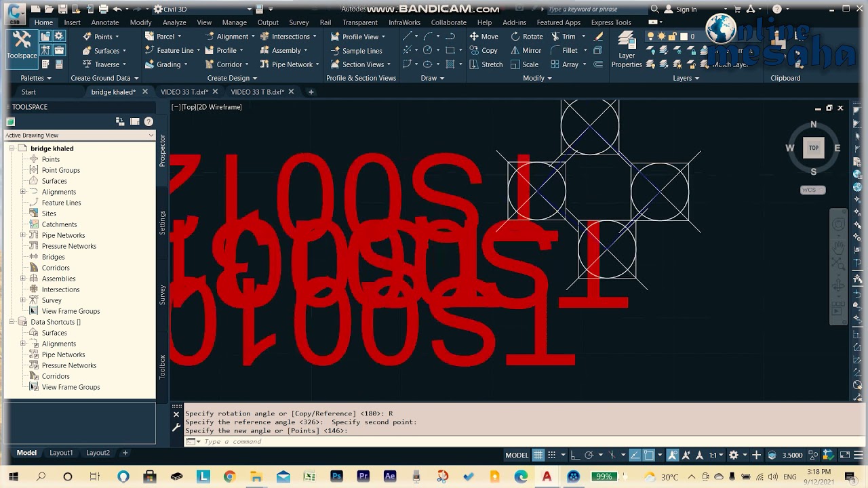Click the Array tool

tap(565, 65)
